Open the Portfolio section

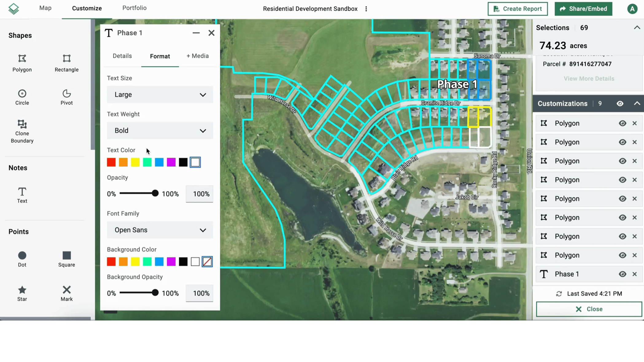(134, 8)
